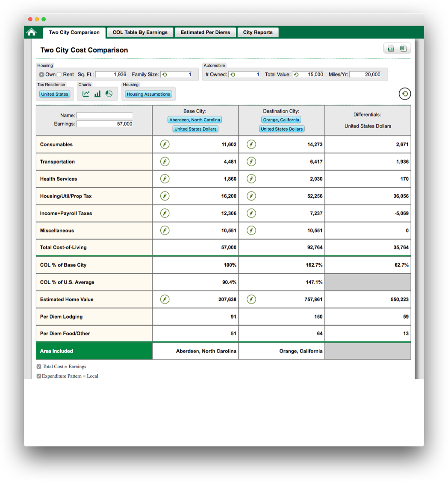
Task: Change the destination city currency
Action: click(282, 129)
